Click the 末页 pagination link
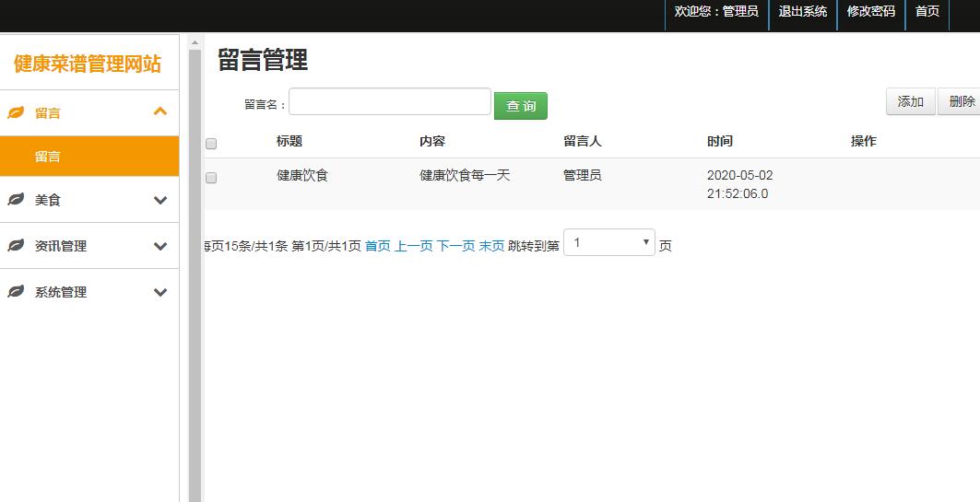The width and height of the screenshot is (980, 502). 491,246
